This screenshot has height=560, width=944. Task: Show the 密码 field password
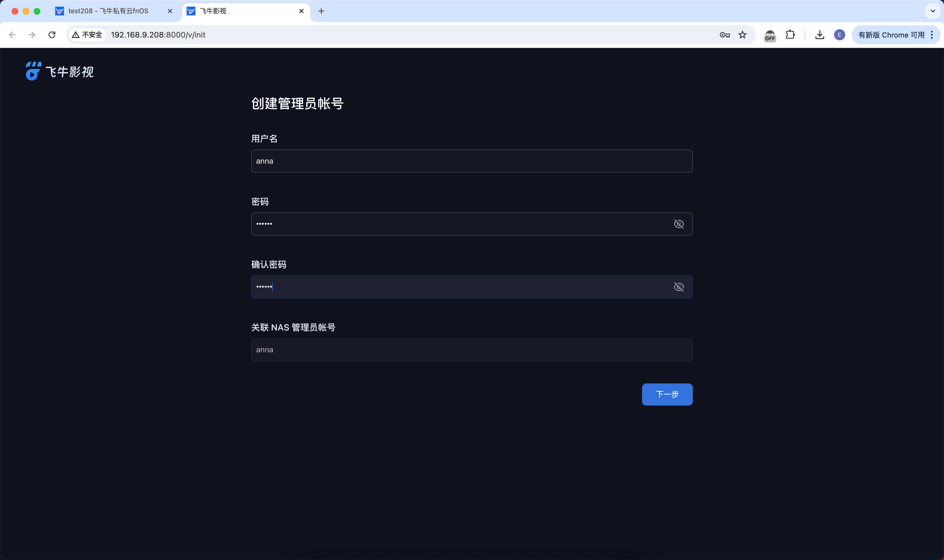(678, 224)
